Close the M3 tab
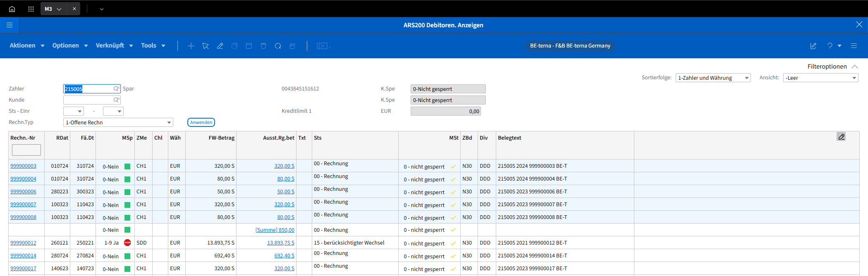This screenshot has width=868, height=276. (74, 9)
